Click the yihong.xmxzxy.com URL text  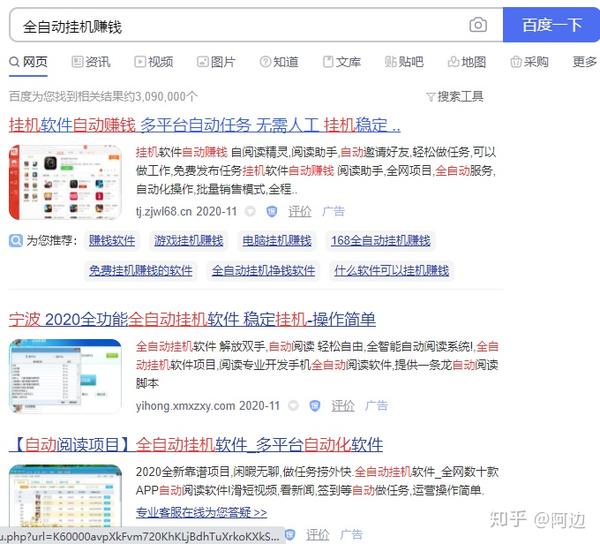[x=186, y=406]
